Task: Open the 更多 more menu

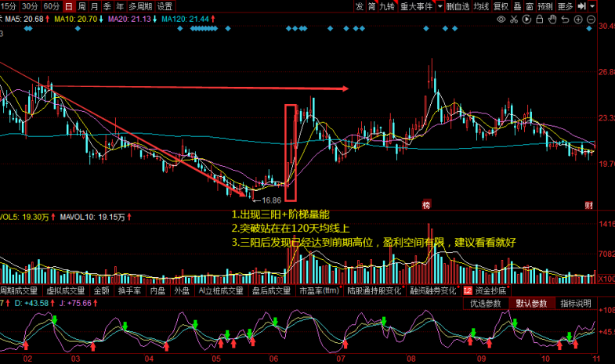Action: point(565,6)
